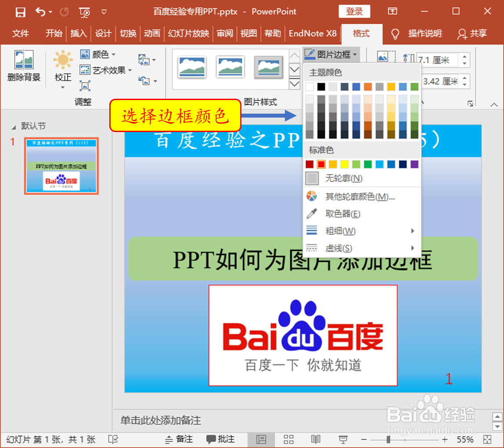This screenshot has width=504, height=448.
Task: Open 其他轮廓颜色(M) more colors
Action: (362, 196)
